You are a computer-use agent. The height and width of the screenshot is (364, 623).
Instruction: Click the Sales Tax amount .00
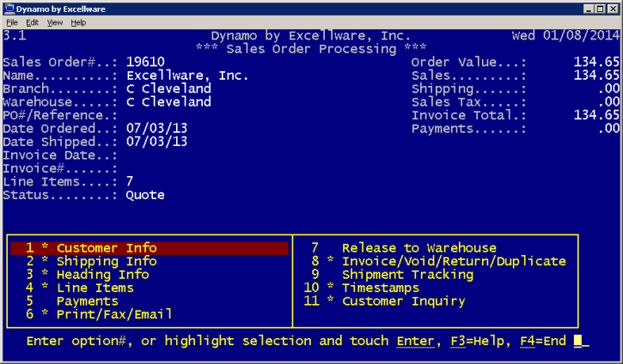pos(608,102)
